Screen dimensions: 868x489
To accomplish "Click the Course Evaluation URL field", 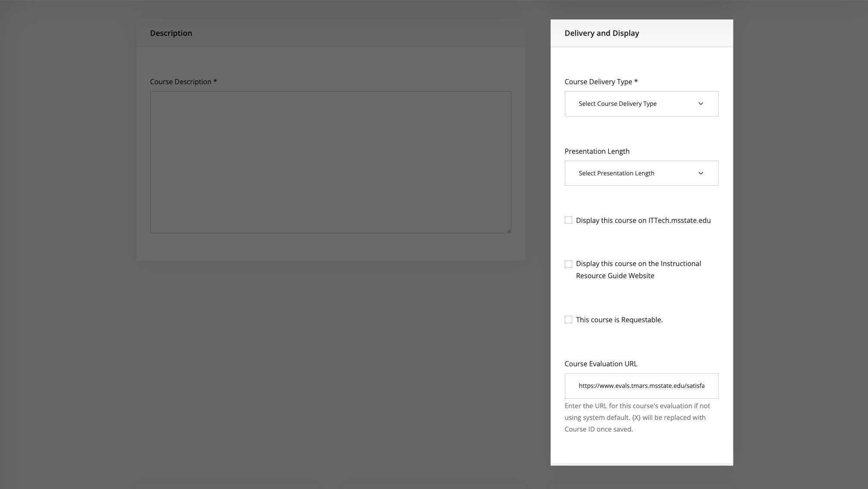I will 641,386.
